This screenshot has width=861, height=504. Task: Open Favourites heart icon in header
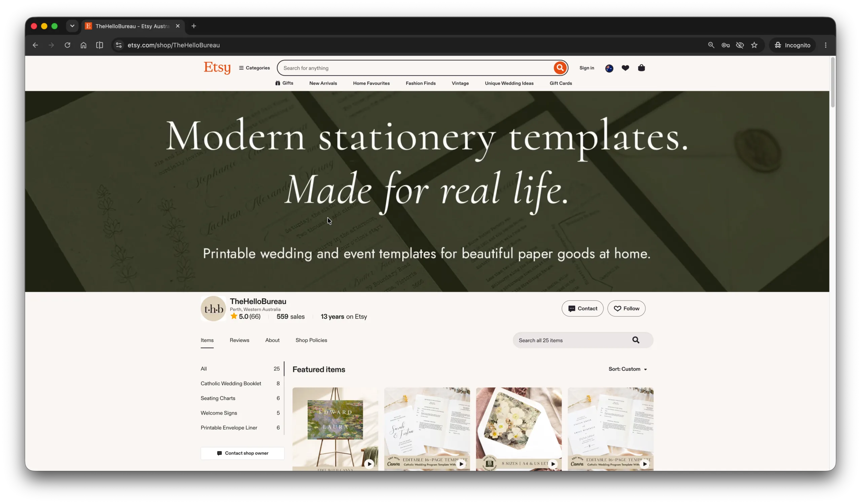tap(625, 68)
